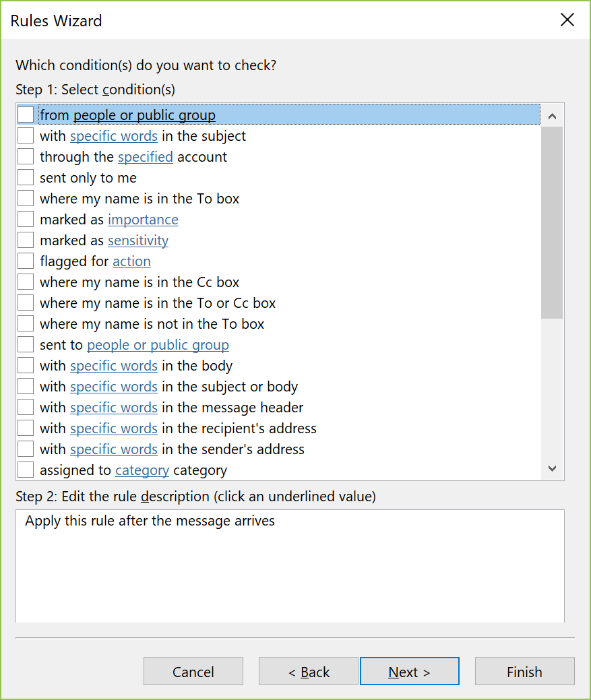
Task: Close the Rules Wizard dialog
Action: coord(567,20)
